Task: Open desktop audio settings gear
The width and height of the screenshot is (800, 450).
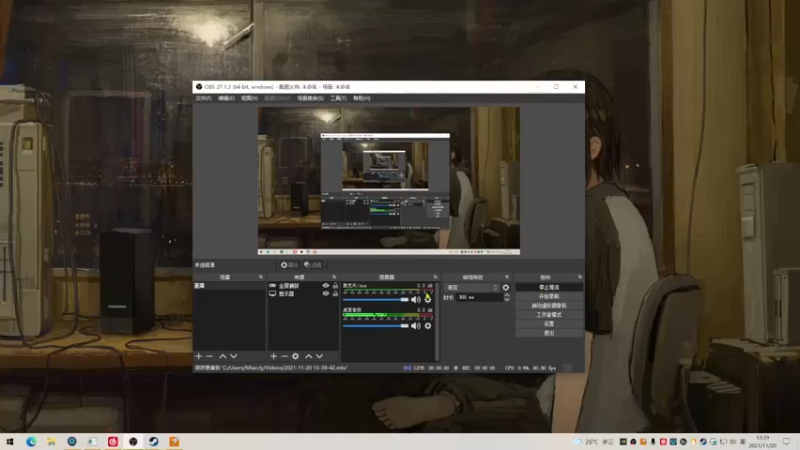Action: (x=428, y=326)
